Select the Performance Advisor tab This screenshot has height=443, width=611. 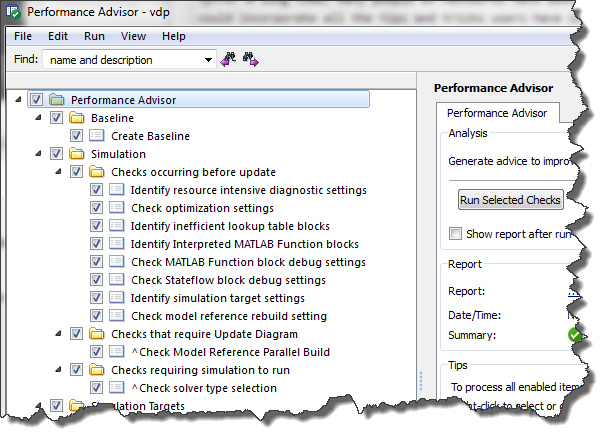[496, 113]
